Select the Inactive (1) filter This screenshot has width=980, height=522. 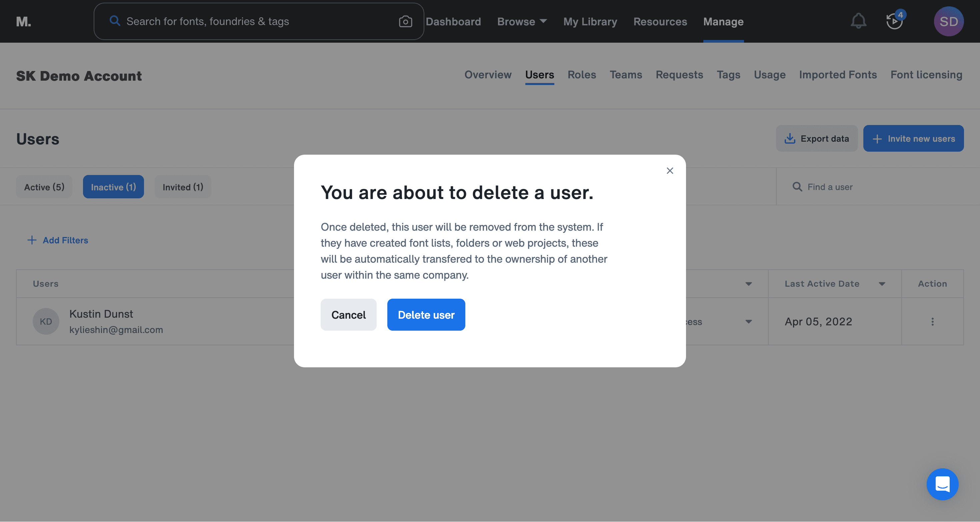pos(113,187)
